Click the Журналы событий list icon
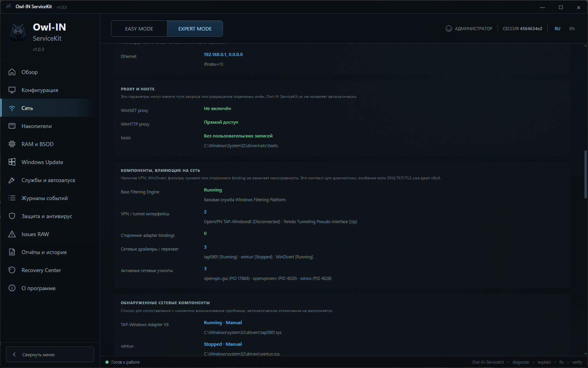 [12, 198]
